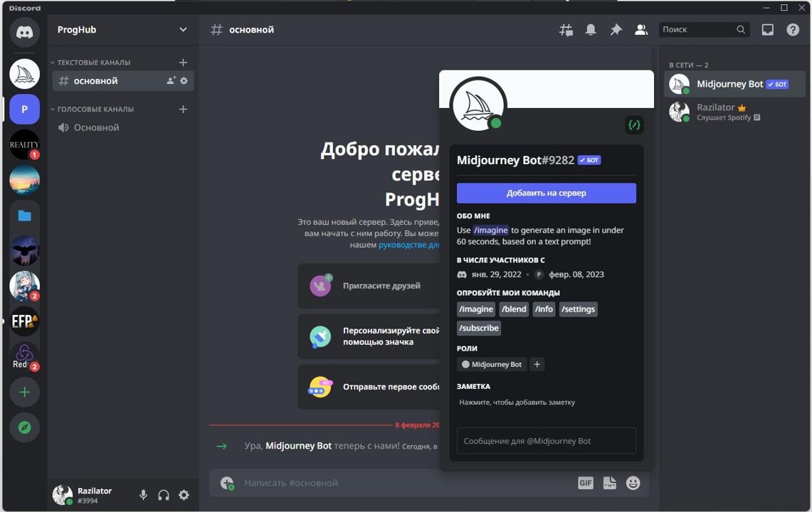The image size is (812, 512).
Task: Select the основной text channel
Action: (123, 81)
